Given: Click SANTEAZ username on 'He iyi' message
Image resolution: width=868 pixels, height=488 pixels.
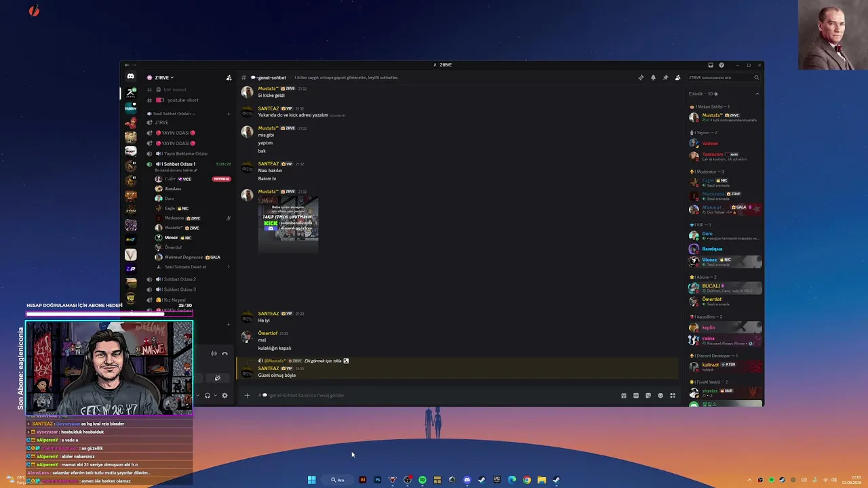Looking at the screenshot, I should tap(269, 313).
